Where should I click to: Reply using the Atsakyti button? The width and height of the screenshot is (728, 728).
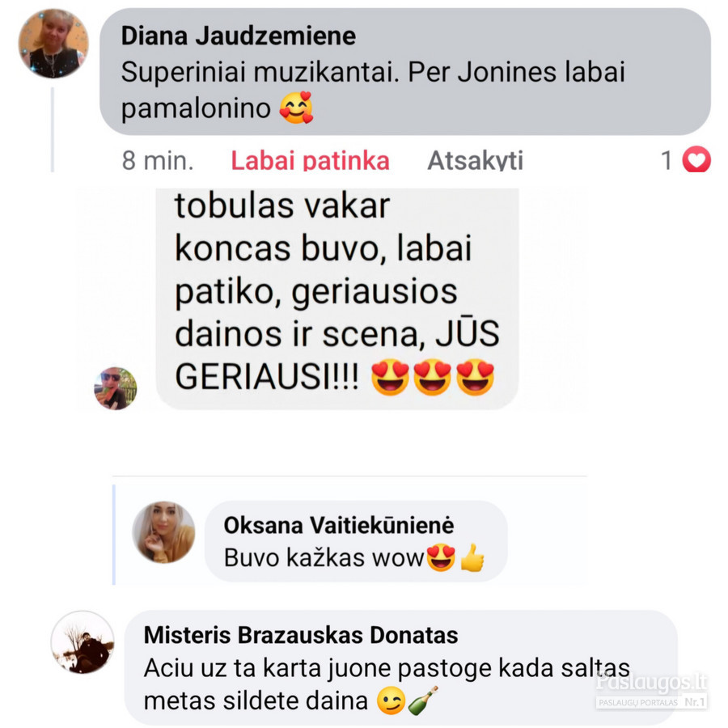coord(475,161)
